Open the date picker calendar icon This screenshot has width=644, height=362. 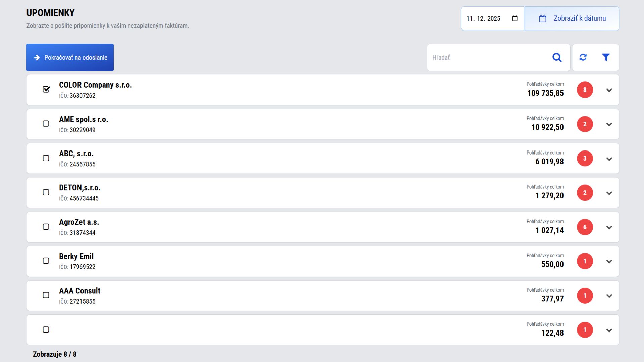click(515, 19)
